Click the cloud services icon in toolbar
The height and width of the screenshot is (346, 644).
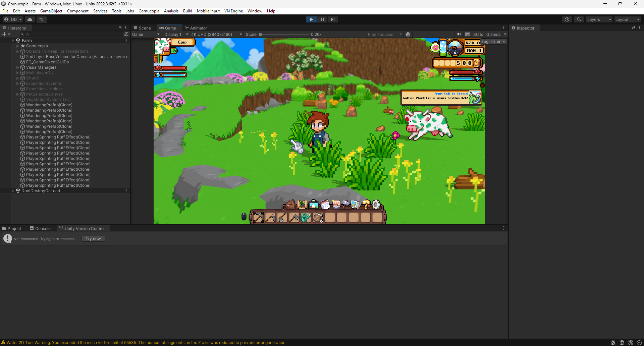point(30,19)
